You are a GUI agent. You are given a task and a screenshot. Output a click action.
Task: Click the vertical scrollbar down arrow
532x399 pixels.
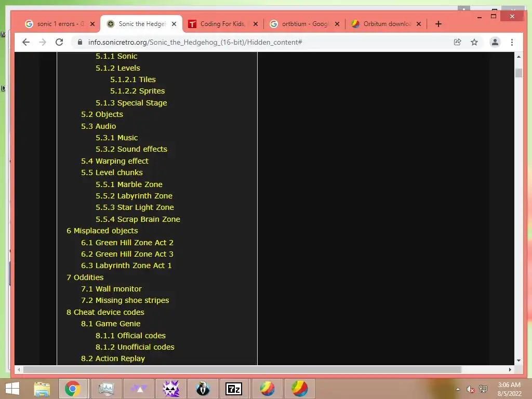[x=518, y=361]
